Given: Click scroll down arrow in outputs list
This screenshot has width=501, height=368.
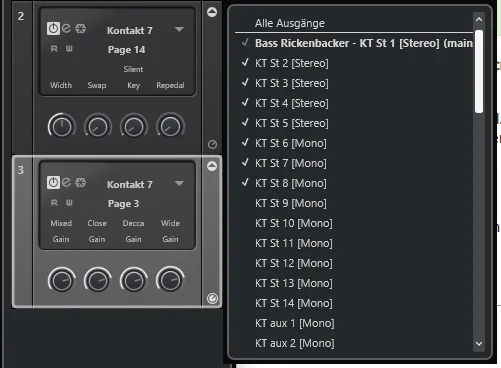Looking at the screenshot, I should [479, 343].
